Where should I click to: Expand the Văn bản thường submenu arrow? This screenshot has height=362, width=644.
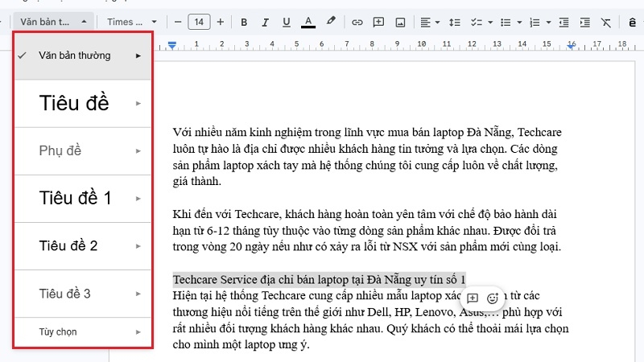click(x=138, y=56)
